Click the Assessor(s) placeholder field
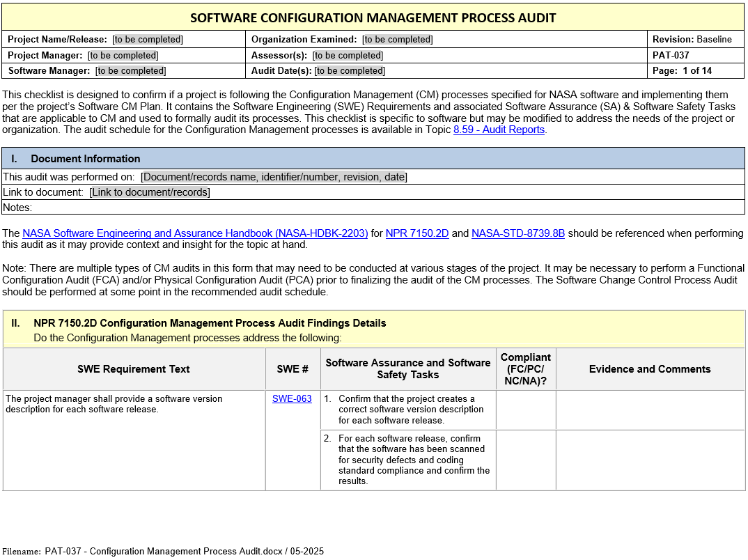The image size is (748, 560). pyautogui.click(x=348, y=56)
